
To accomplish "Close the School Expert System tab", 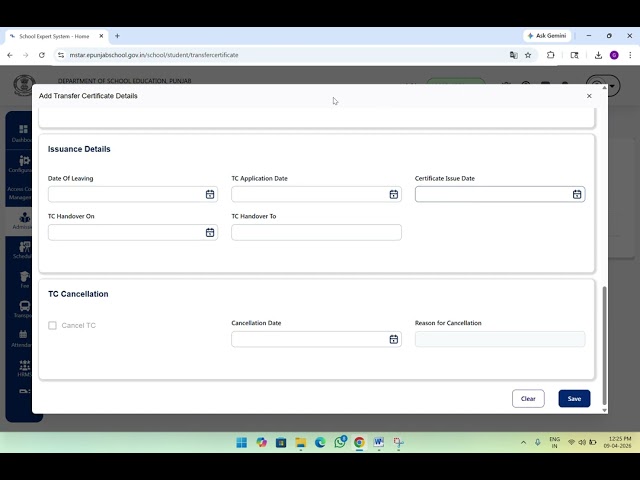I will (x=101, y=36).
